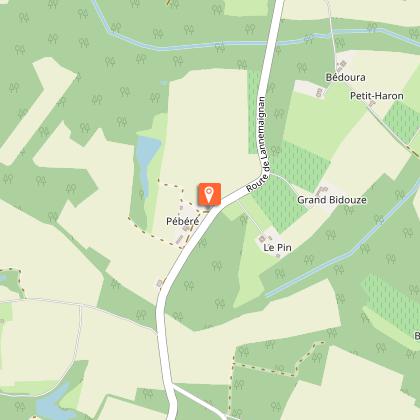Click the Route de Lannemaignan road label
The height and width of the screenshot is (420, 420).
point(258,144)
